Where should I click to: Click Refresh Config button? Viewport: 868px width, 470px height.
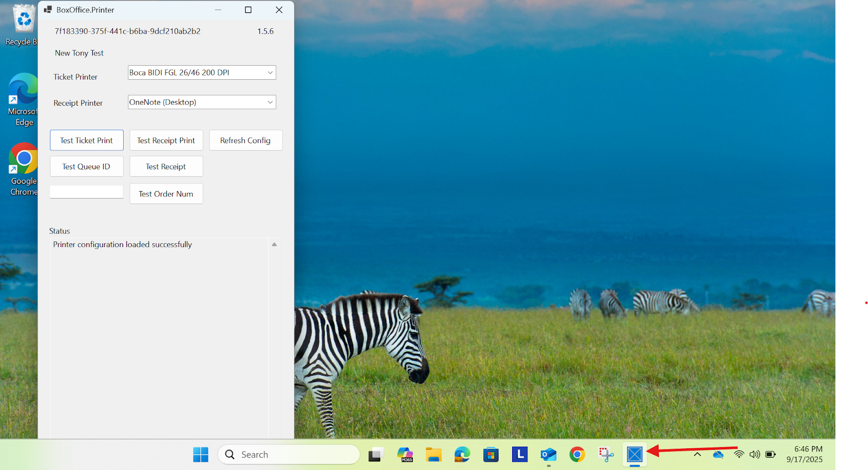[245, 141]
